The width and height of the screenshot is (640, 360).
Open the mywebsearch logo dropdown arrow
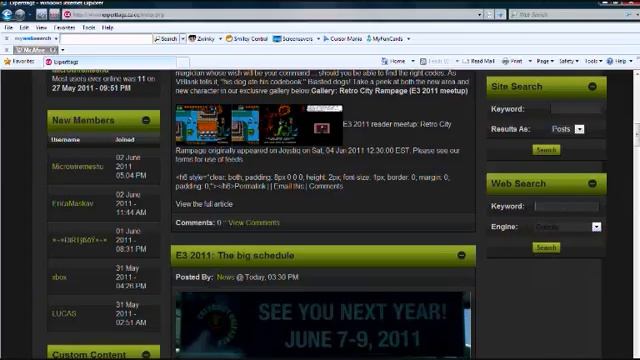(x=56, y=39)
